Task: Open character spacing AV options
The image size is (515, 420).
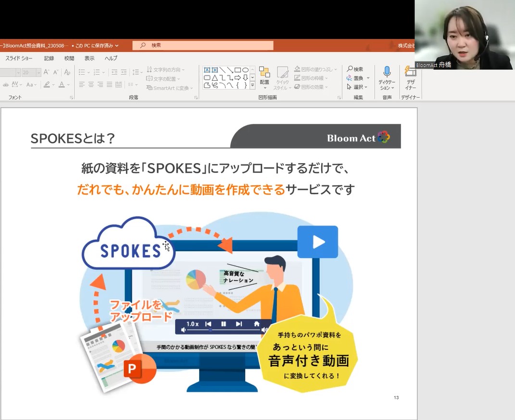Action: 16,85
